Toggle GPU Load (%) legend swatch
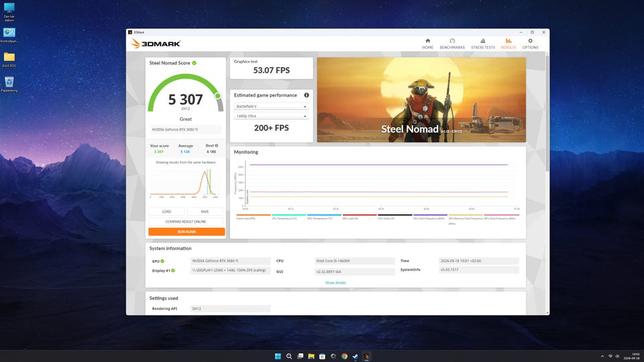Screen dimensions: 644x362 (360, 215)
